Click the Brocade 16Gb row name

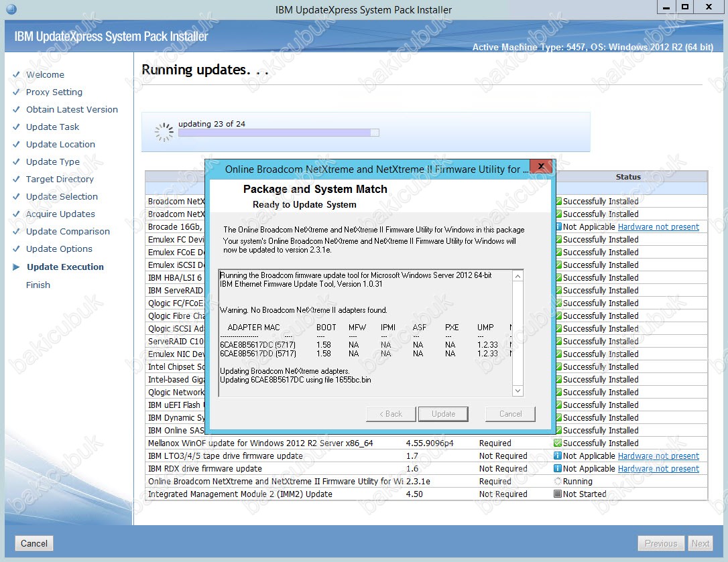tap(176, 227)
